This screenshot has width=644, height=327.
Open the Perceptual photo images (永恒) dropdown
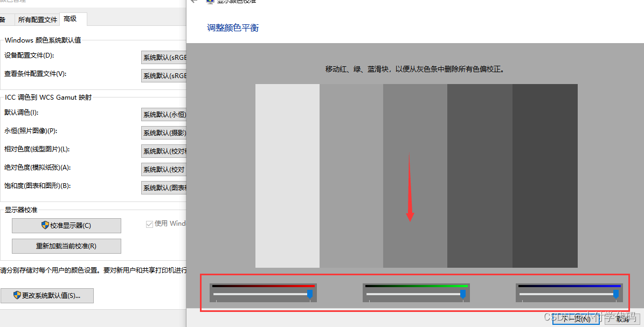pyautogui.click(x=164, y=133)
